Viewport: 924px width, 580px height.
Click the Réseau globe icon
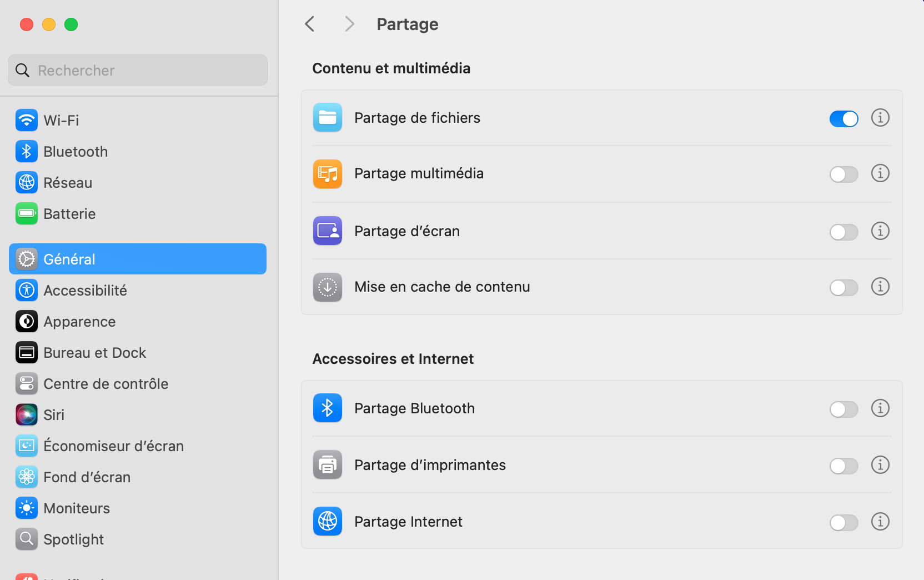point(27,182)
